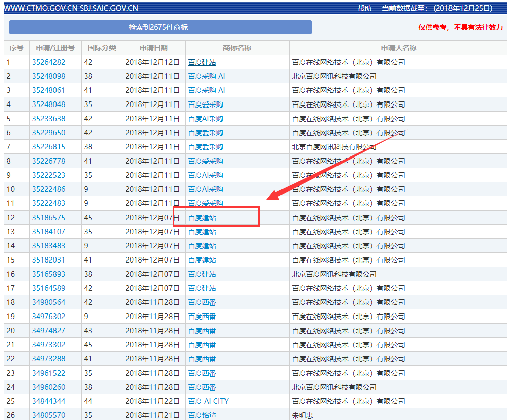Click the 申请人名称 column header

pos(399,48)
